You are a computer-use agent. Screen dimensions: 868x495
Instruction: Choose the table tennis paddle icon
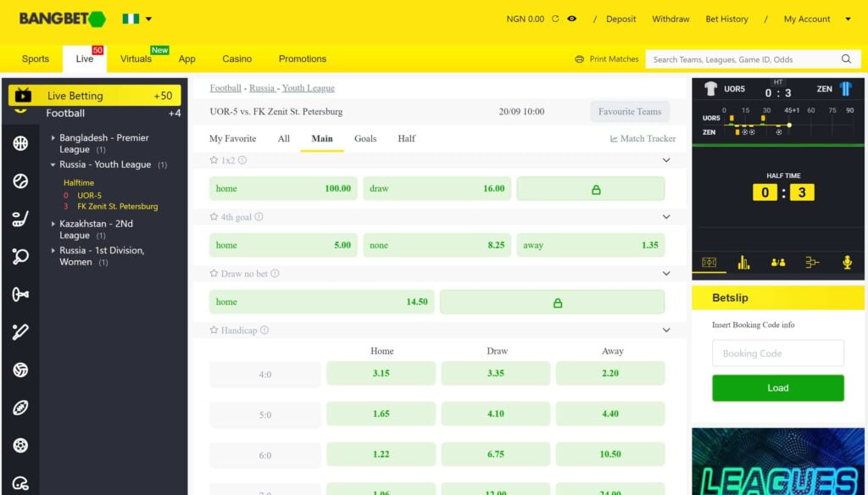(x=20, y=256)
